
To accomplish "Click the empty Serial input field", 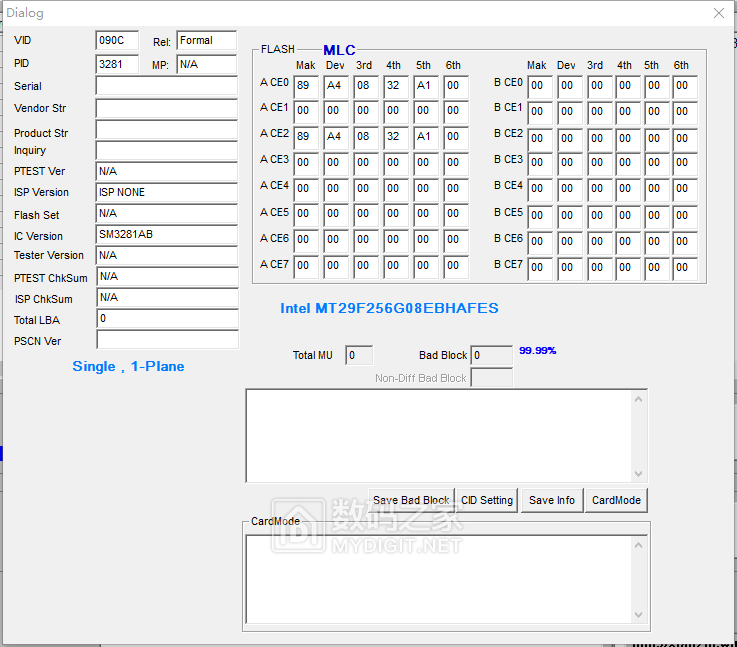I will (166, 86).
